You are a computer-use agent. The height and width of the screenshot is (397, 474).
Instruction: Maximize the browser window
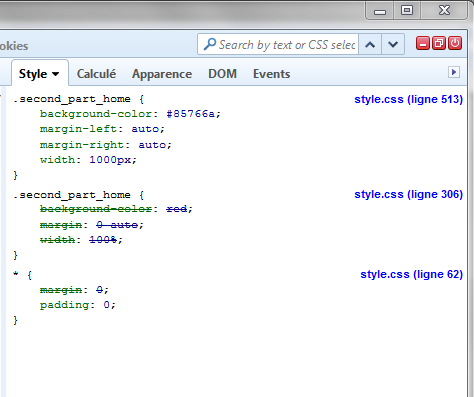coord(407,10)
